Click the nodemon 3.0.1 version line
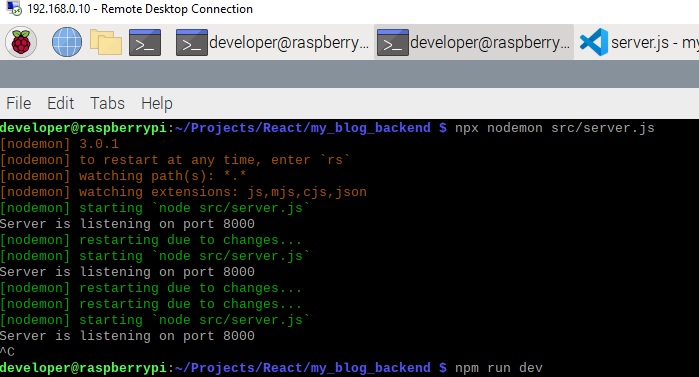Screen dimensions: 699x377 59,144
